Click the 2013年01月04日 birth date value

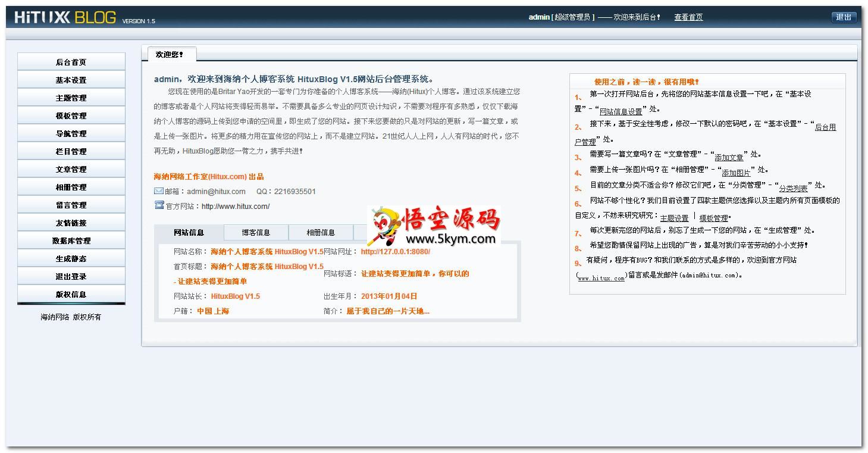[x=389, y=296]
